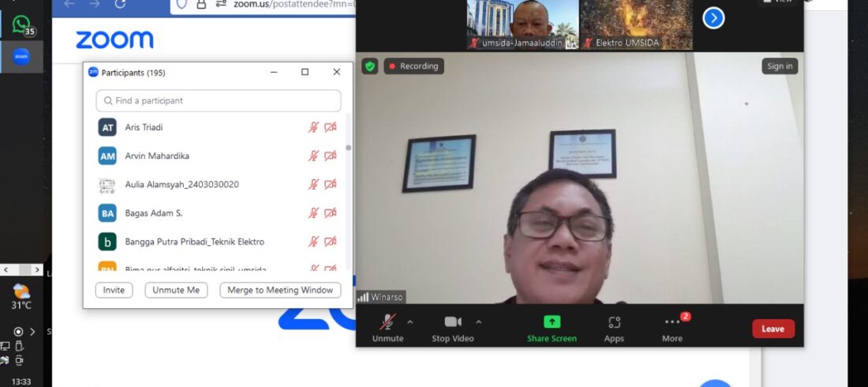The height and width of the screenshot is (387, 868).
Task: Open the site permissions icon in the address bar
Action: click(221, 5)
